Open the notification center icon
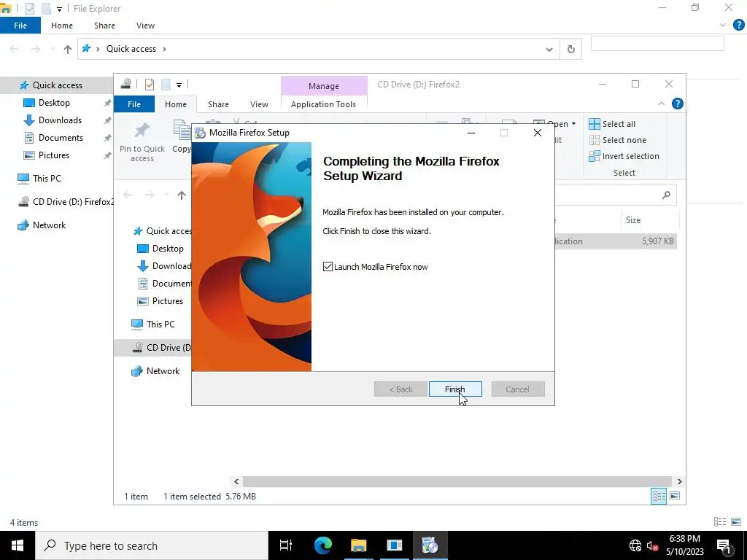The width and height of the screenshot is (747, 560). [x=723, y=545]
